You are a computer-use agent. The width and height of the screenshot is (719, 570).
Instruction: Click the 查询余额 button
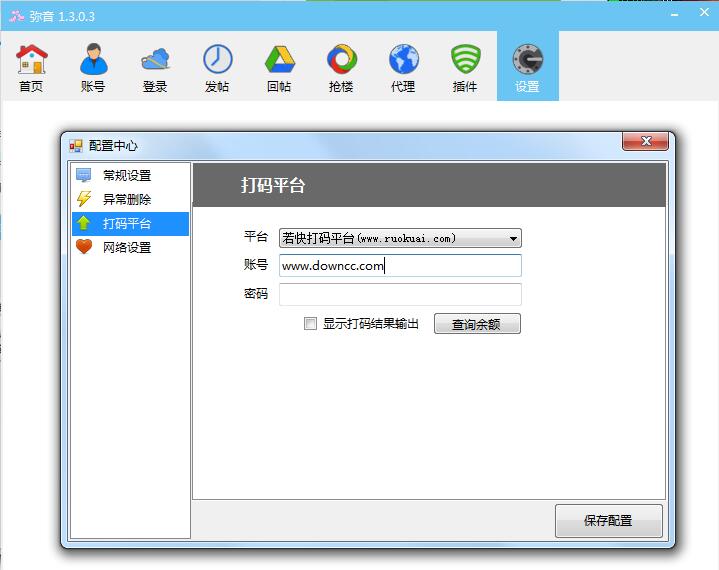(477, 324)
